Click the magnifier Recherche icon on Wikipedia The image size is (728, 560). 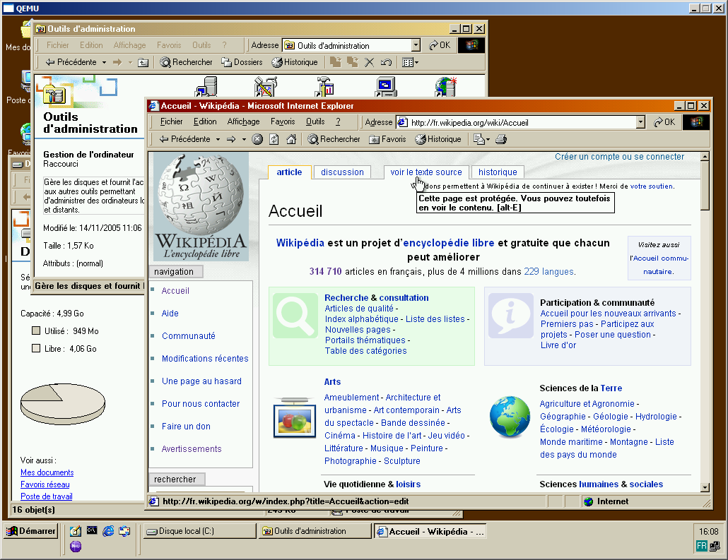click(295, 316)
